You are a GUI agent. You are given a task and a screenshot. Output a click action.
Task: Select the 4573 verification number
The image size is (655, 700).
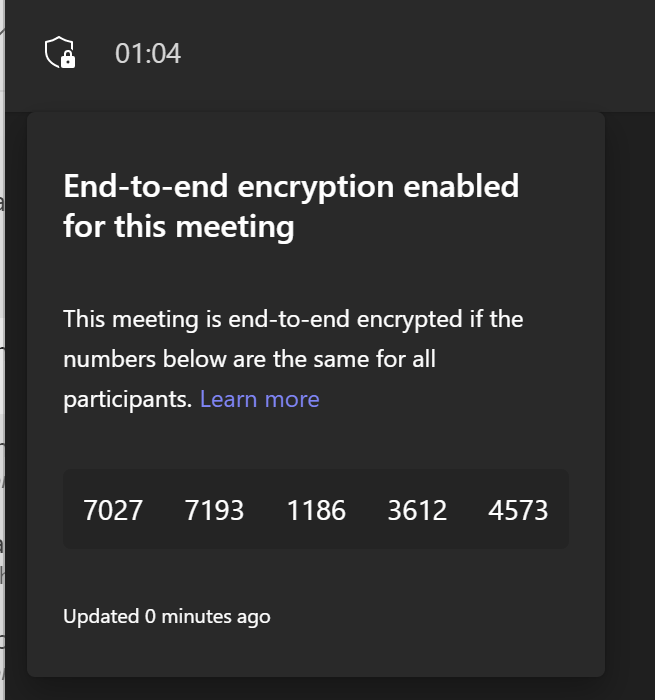[x=518, y=510]
